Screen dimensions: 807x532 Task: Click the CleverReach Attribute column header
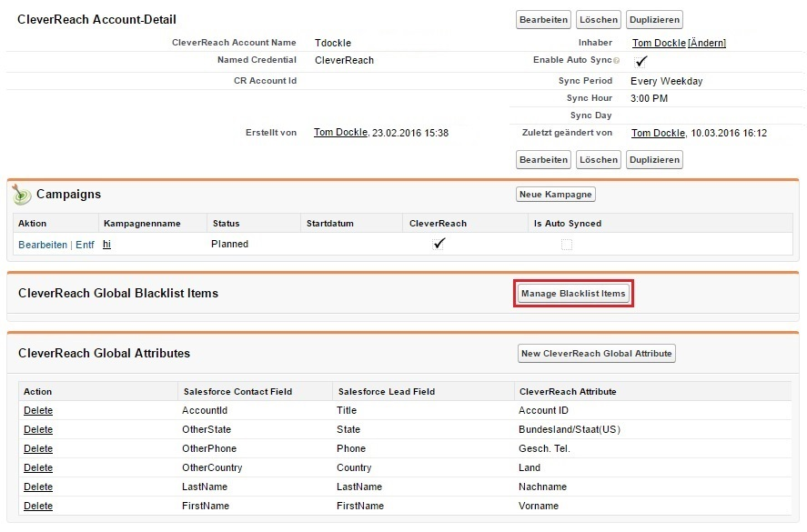[x=568, y=392]
